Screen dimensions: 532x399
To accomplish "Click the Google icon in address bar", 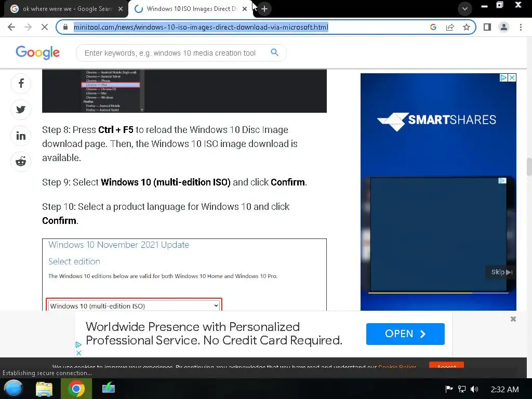I will pos(433,27).
